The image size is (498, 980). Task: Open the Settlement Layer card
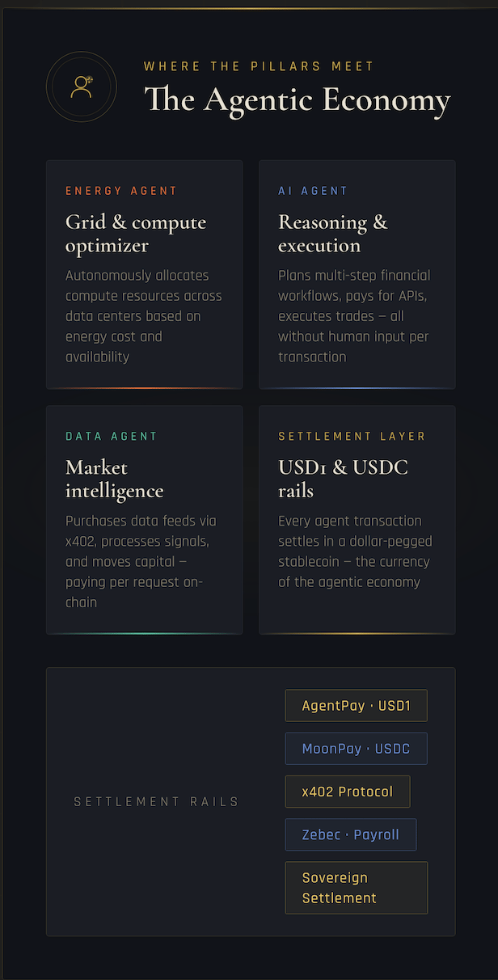click(x=357, y=520)
